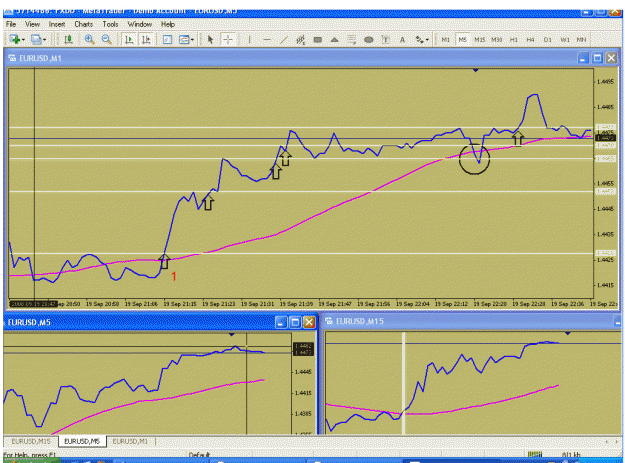Click the New Order toolbar icon
Screen dimensions: 625x463
pyautogui.click(x=69, y=39)
